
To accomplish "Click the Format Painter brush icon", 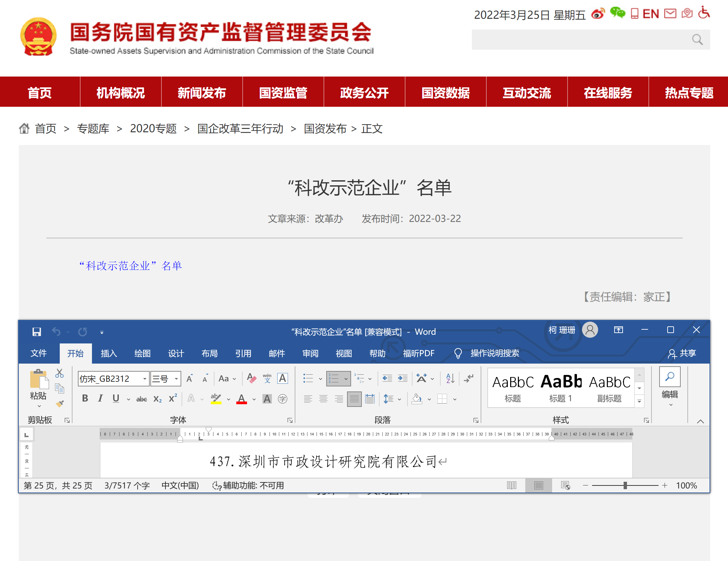I will click(x=60, y=404).
